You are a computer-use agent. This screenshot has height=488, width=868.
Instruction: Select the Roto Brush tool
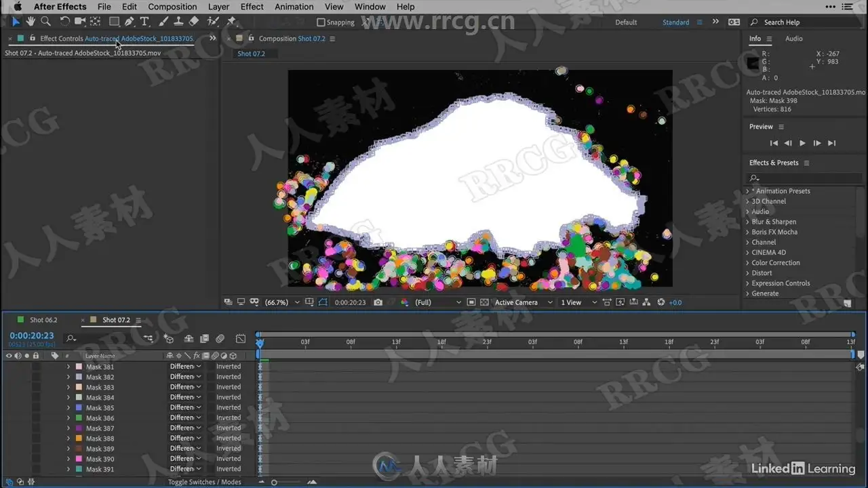tap(213, 22)
